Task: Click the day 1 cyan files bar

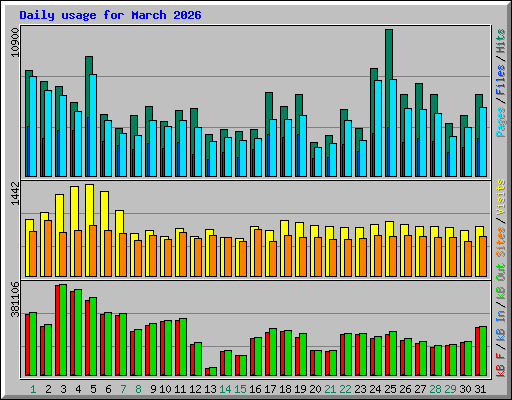Action: pos(33,127)
